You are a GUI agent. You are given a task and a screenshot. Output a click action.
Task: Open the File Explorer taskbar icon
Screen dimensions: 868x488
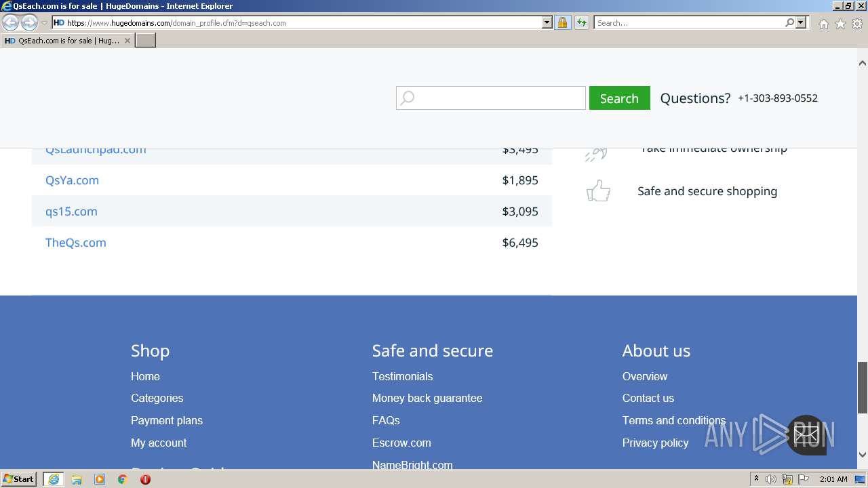click(x=77, y=479)
